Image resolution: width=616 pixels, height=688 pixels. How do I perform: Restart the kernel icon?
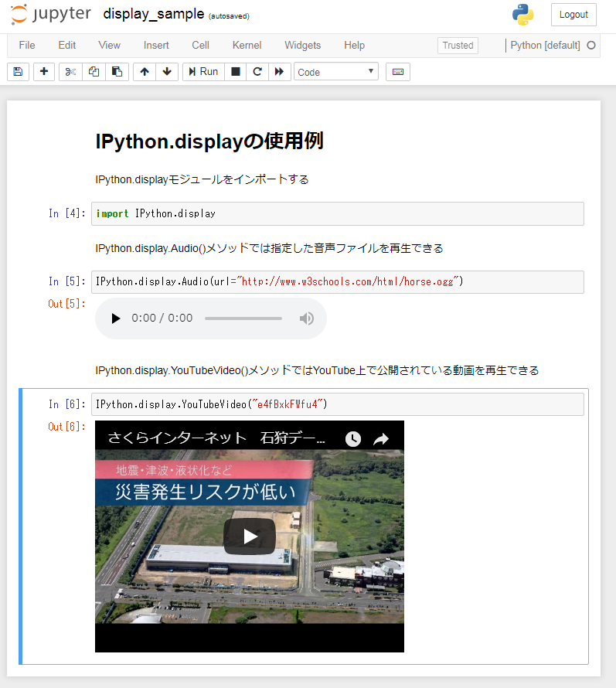(x=257, y=72)
